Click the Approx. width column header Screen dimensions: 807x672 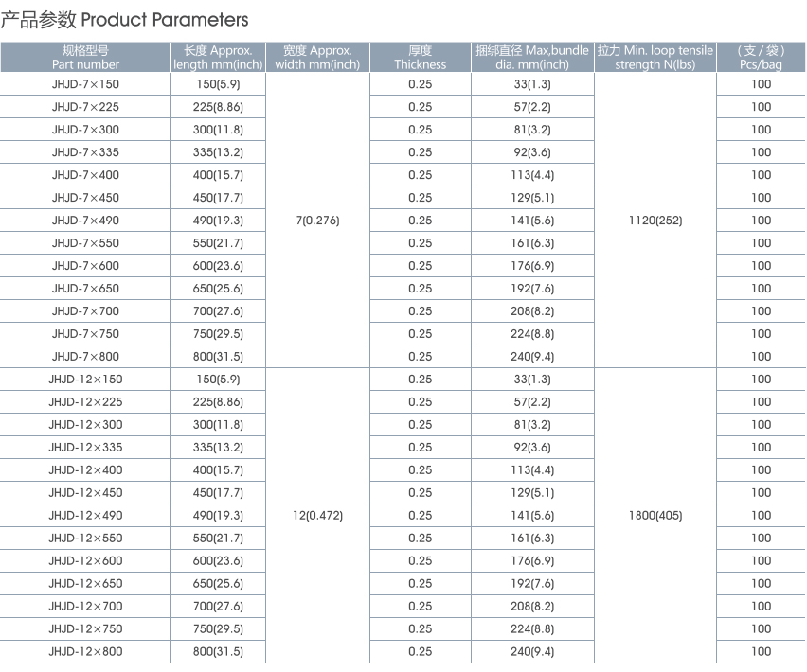(x=317, y=57)
